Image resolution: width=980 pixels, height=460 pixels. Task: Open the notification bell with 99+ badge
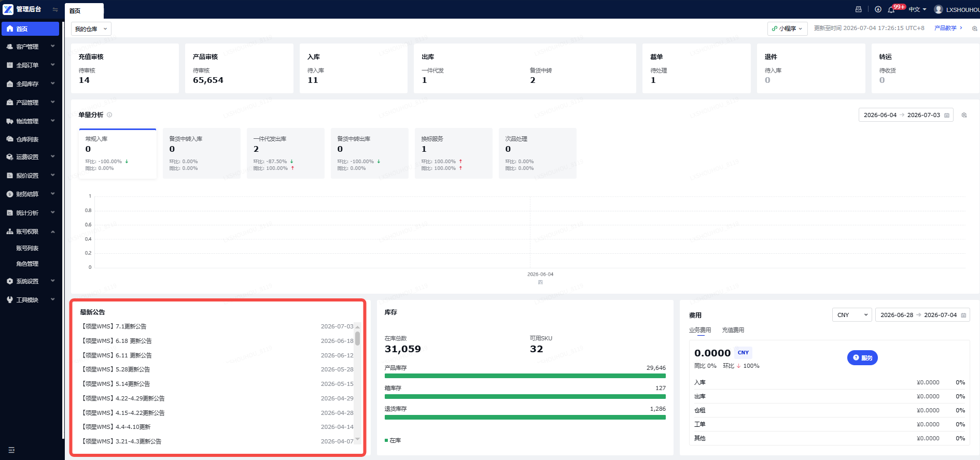coord(891,10)
